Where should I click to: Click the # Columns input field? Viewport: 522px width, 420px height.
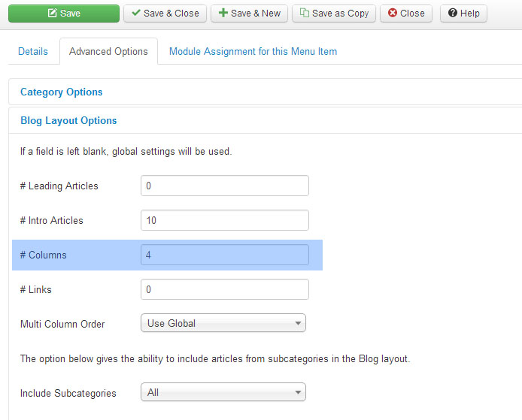pyautogui.click(x=224, y=255)
